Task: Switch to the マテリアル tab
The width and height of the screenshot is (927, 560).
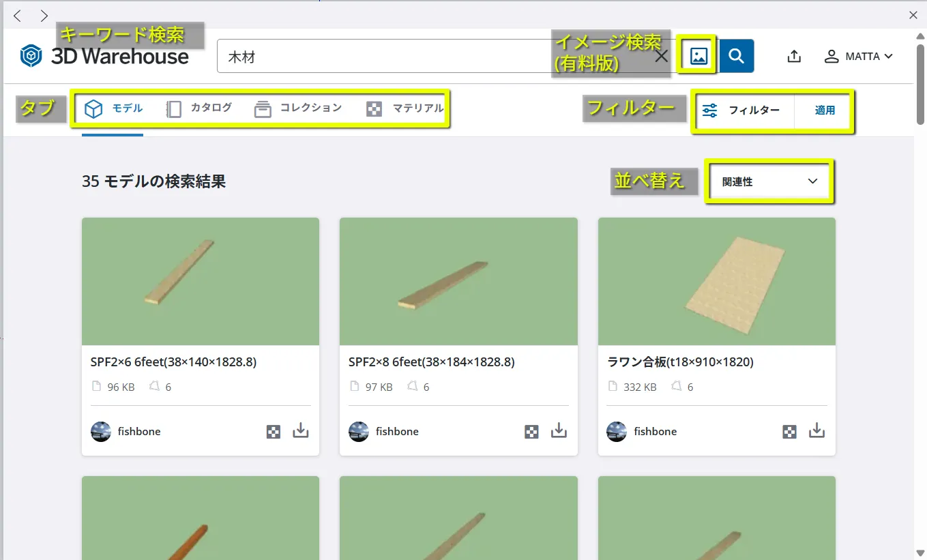Action: coord(405,108)
